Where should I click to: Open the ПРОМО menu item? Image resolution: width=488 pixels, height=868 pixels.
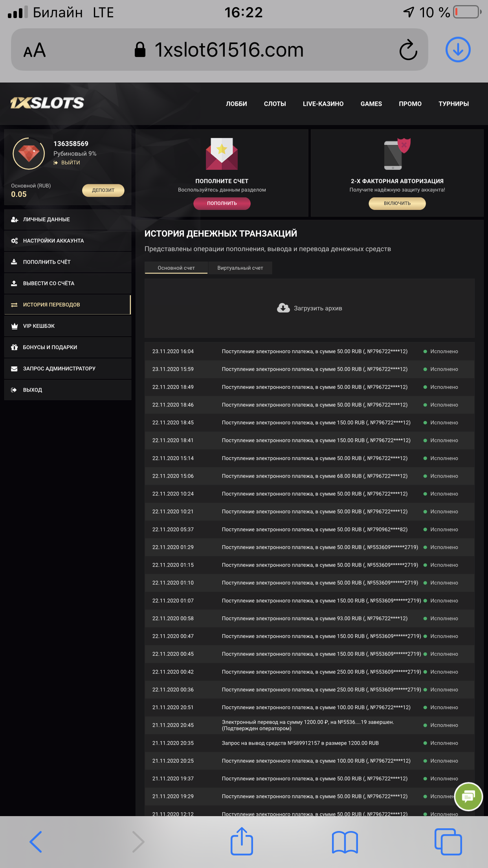(410, 104)
